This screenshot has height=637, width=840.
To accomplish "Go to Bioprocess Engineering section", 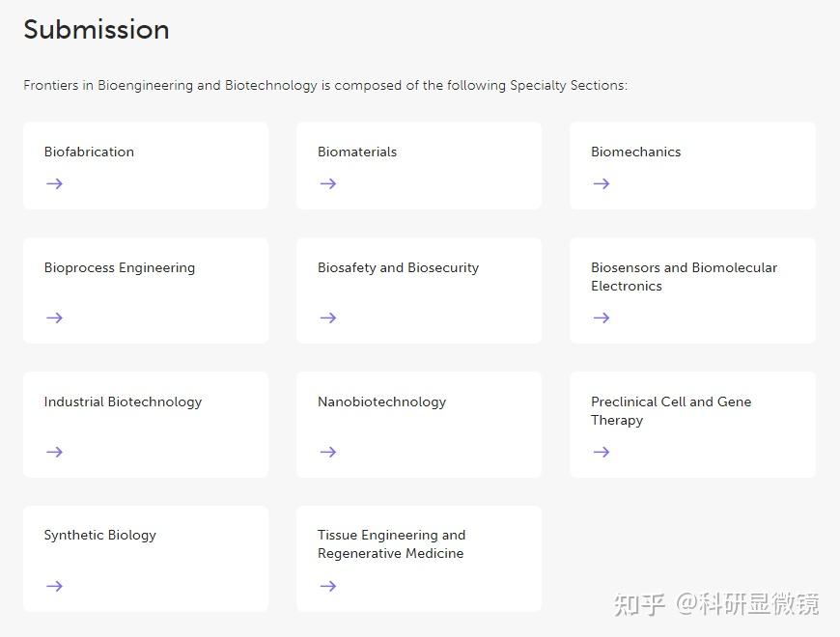I will click(120, 267).
